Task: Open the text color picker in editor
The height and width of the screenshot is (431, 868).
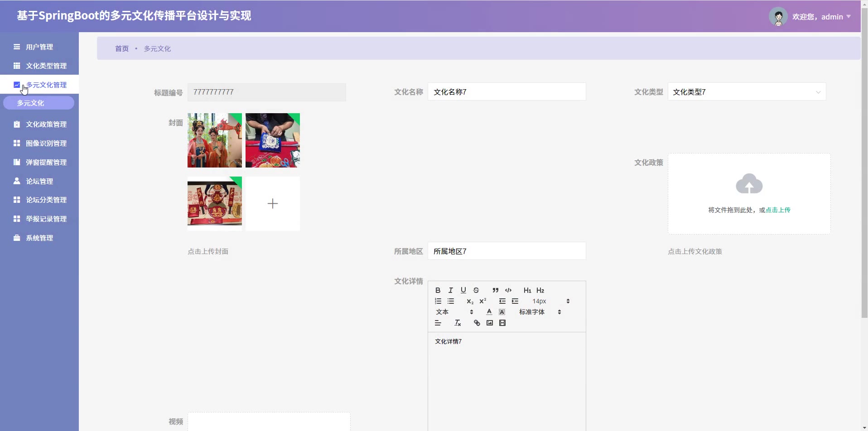Action: click(x=489, y=312)
